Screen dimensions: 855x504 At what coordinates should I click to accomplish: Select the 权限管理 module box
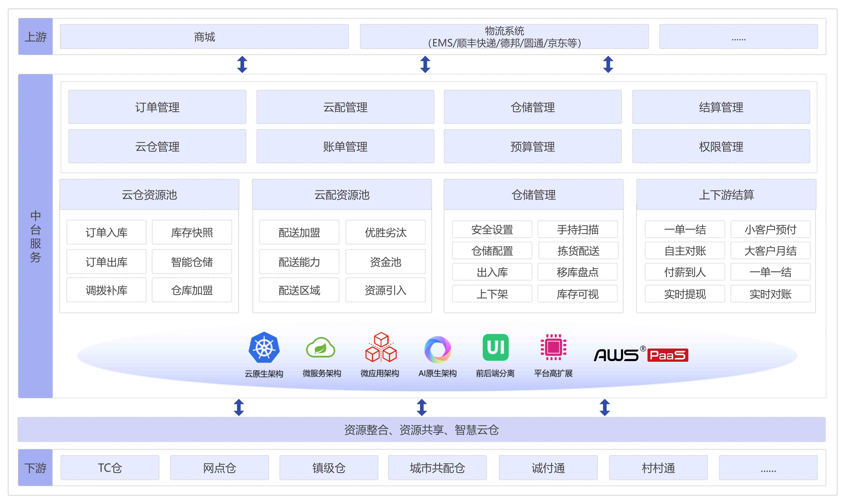click(721, 146)
